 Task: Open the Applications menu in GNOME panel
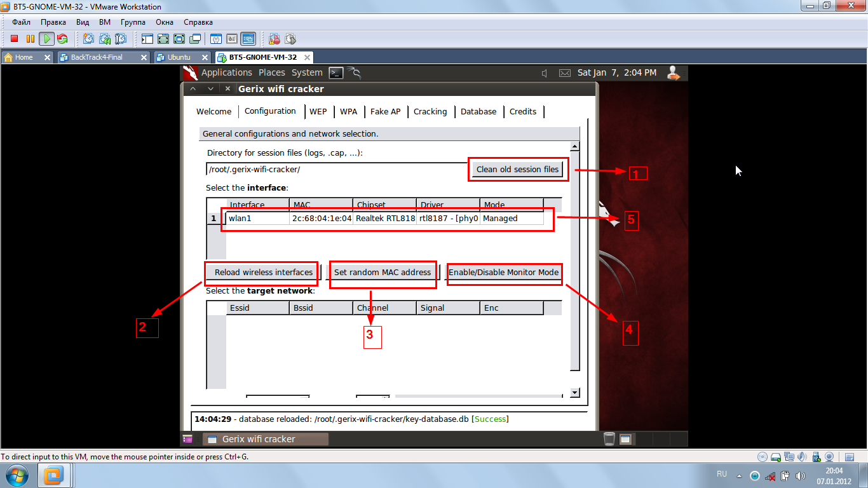point(226,72)
